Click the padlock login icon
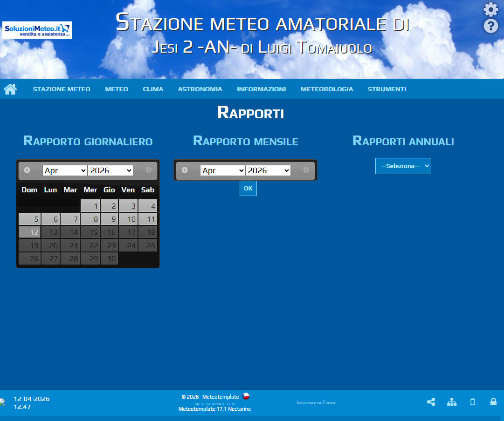Screen dimensions: 504x421 [x=493, y=401]
